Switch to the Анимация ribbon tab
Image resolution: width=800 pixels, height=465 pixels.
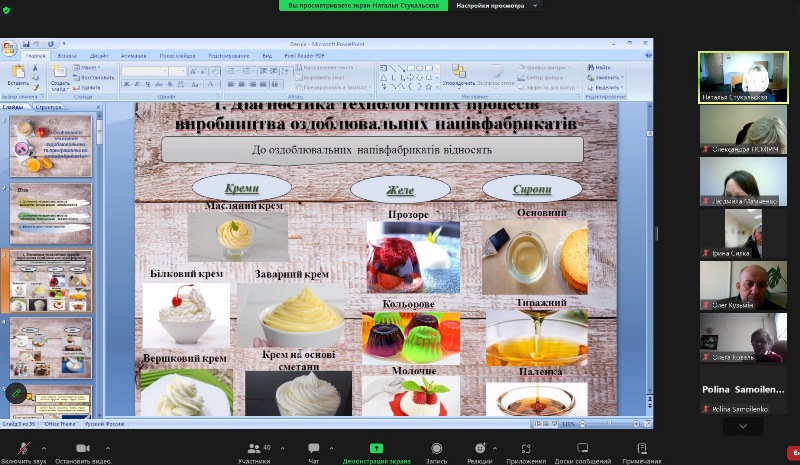click(134, 56)
